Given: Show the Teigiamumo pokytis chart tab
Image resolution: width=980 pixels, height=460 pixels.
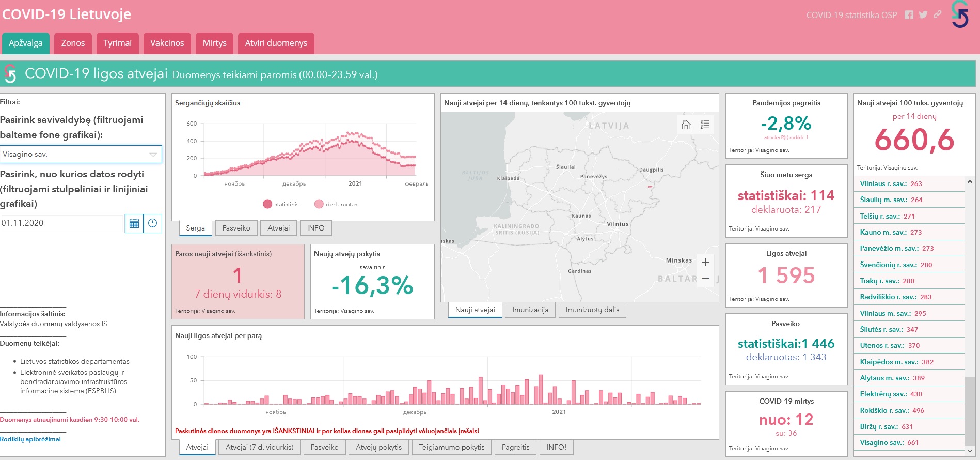Looking at the screenshot, I should point(451,447).
